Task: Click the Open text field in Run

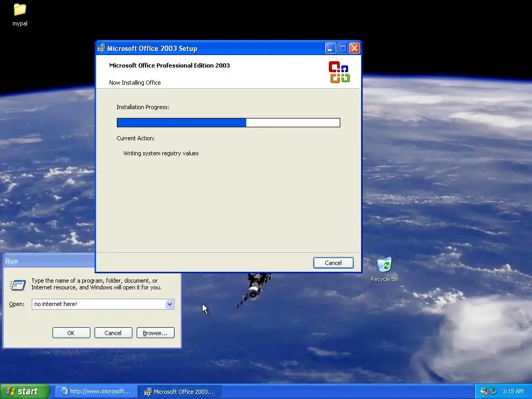Action: pos(99,304)
